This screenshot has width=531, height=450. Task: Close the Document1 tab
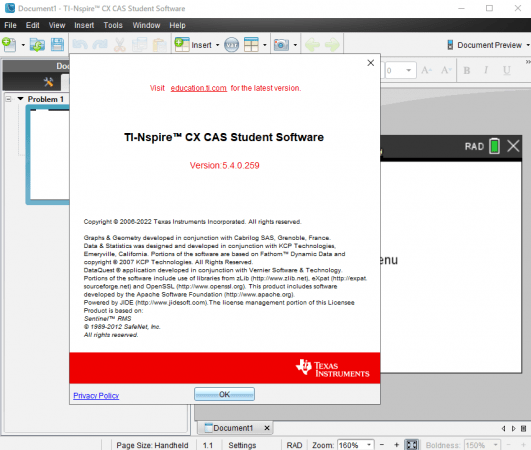(x=267, y=428)
